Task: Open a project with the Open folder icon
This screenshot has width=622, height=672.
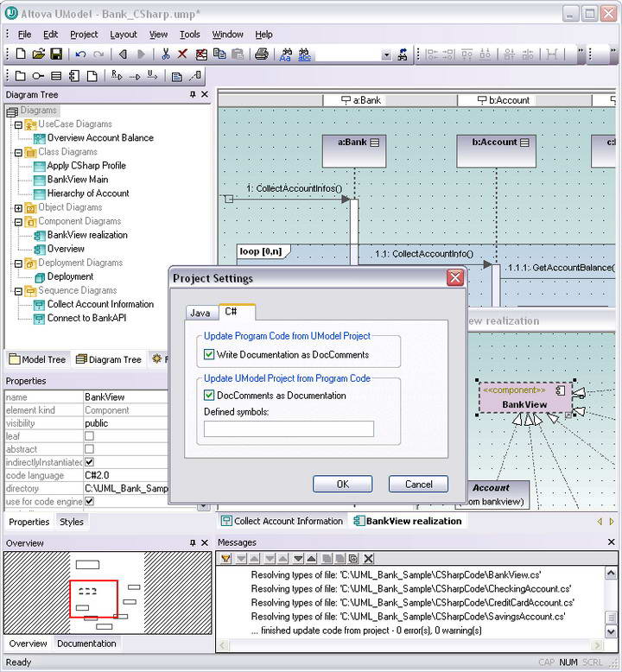Action: coord(39,54)
